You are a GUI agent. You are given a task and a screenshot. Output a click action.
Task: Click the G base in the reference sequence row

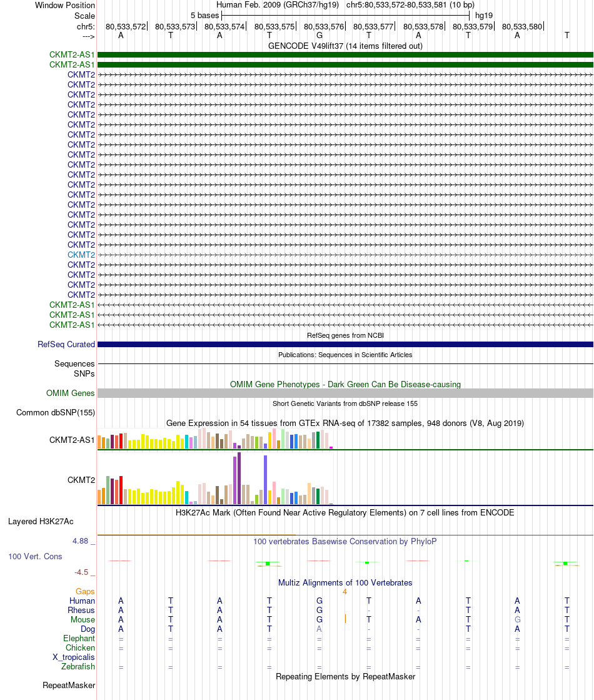coord(319,35)
